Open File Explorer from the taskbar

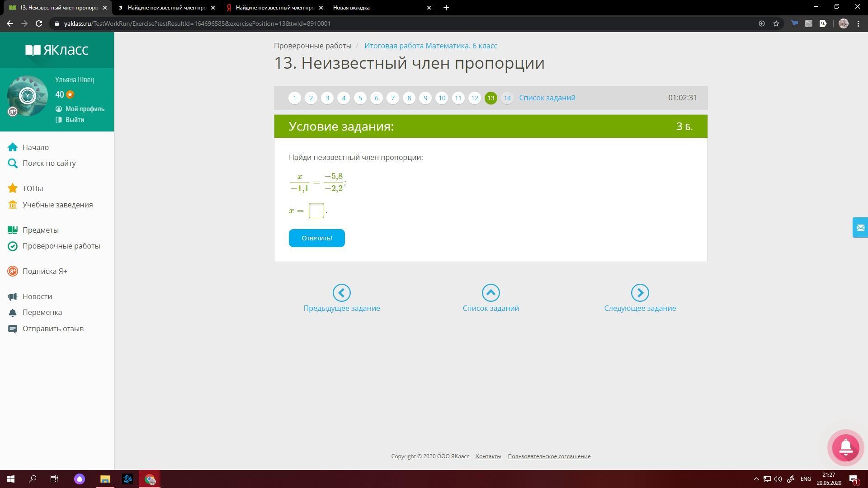tap(105, 479)
